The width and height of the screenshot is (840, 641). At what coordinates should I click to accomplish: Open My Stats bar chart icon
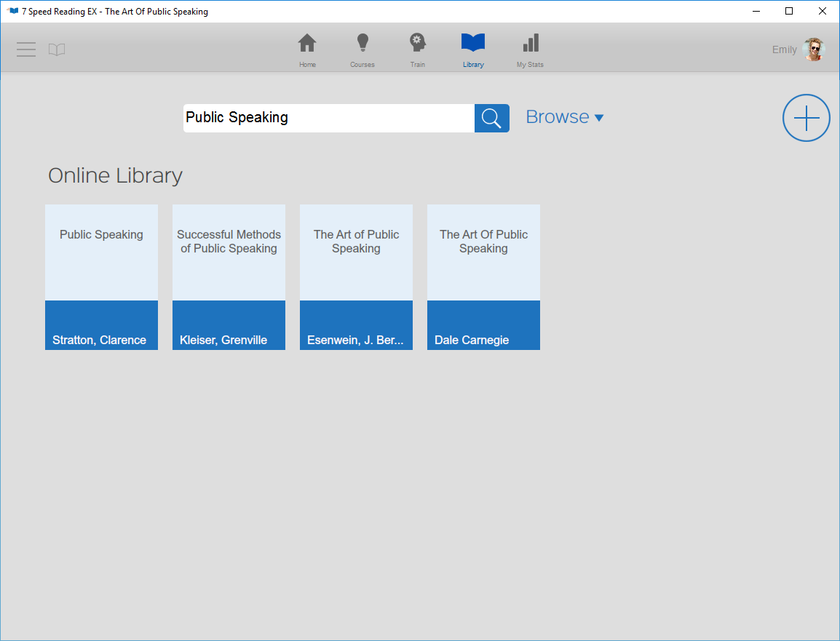click(530, 44)
